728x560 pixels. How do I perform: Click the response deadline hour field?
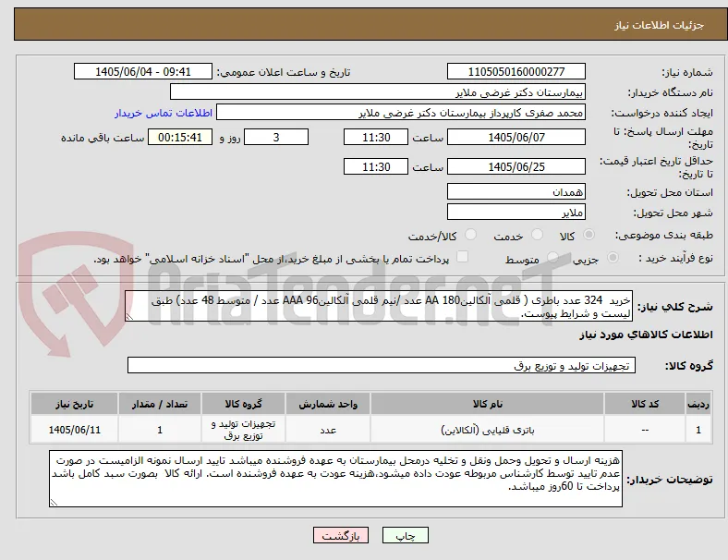tap(376, 137)
